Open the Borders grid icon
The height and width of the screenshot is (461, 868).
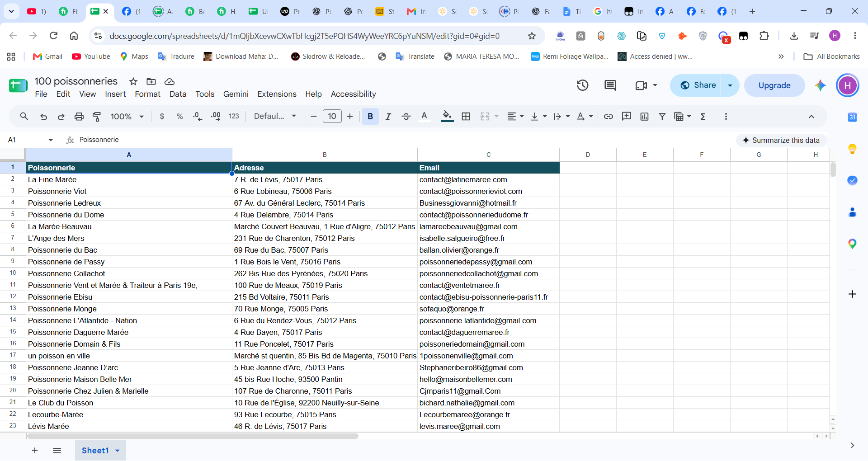pos(466,117)
